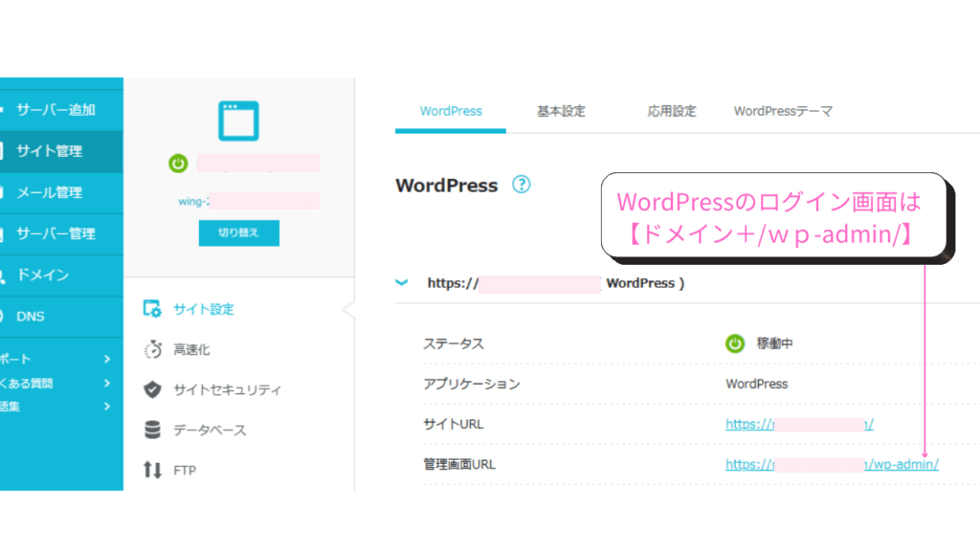Viewport: 980px width, 551px height.
Task: Click the ステータス label
Action: [454, 343]
